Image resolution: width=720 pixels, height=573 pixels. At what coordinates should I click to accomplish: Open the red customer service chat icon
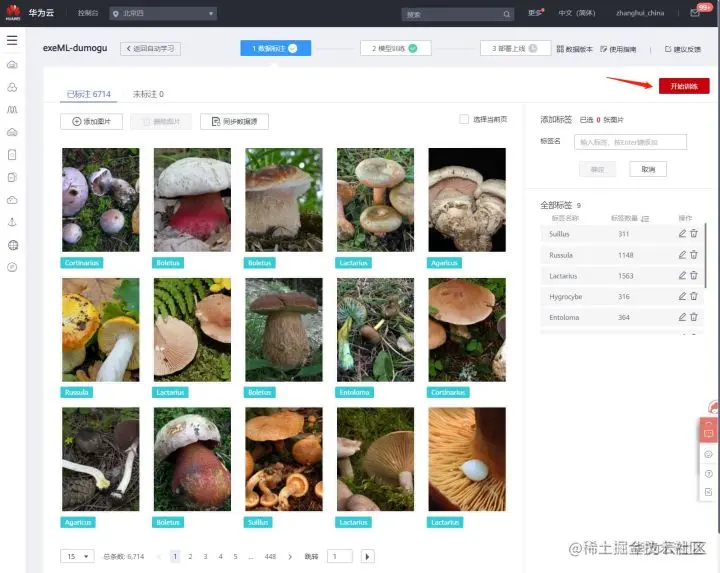709,430
